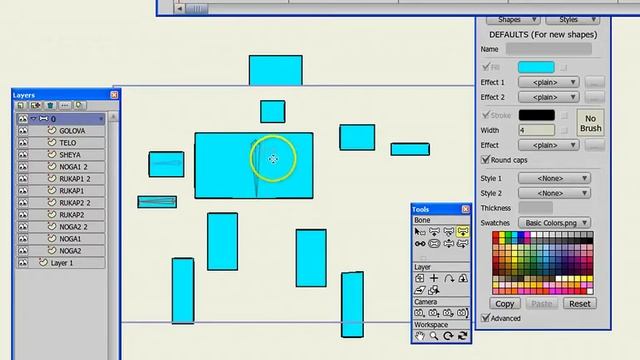
Task: Choose the Rotate Workspace tool
Action: click(449, 336)
